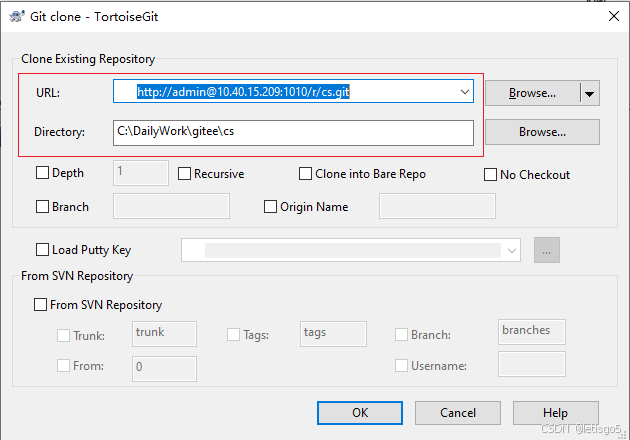Click the Putty key ellipsis button
Screen dimensions: 630x440
(546, 250)
